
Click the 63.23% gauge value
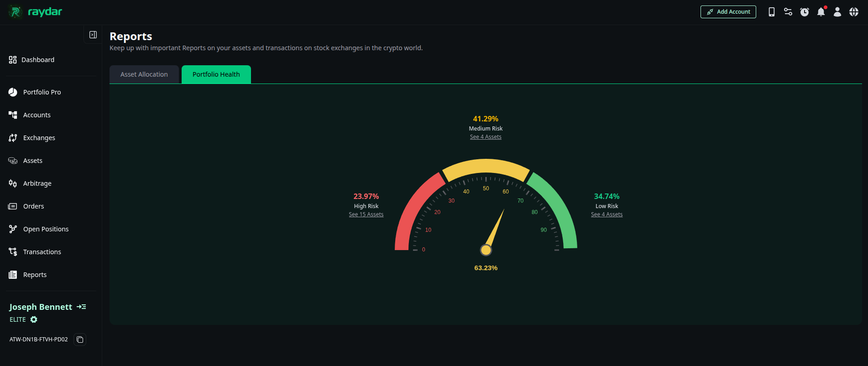pyautogui.click(x=486, y=268)
